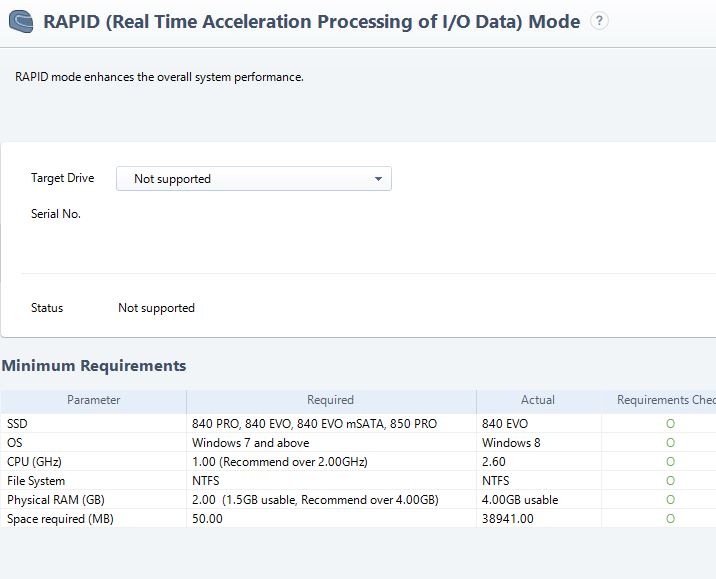Click the '2.00 (1.5GB usable' RAM requirement
Screen dimensions: 716x579
point(315,500)
